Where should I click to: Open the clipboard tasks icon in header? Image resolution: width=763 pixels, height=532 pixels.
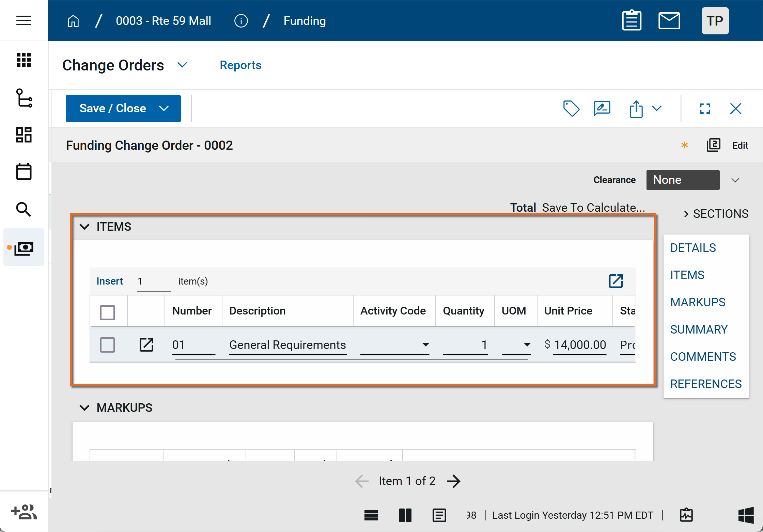click(632, 21)
